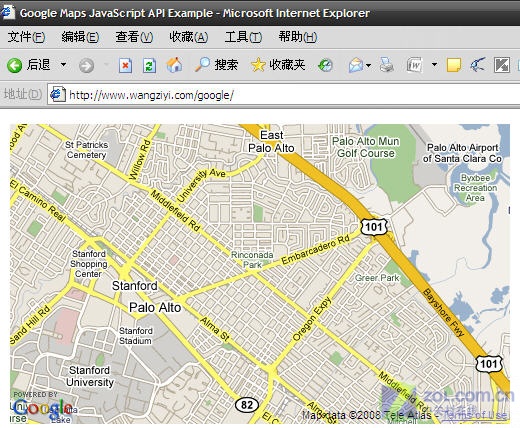Open the 文件(F) menu
This screenshot has height=428, width=520.
26,37
